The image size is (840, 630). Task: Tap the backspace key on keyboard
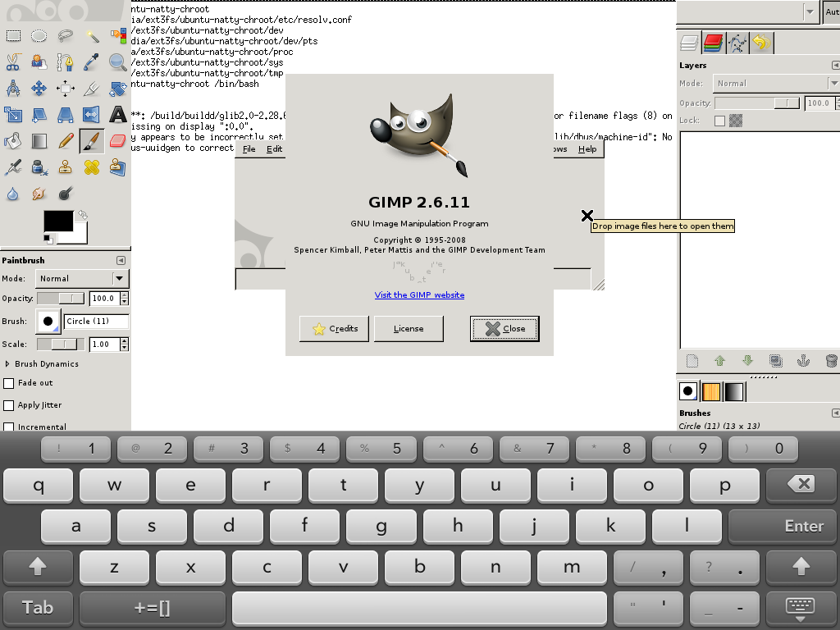pyautogui.click(x=802, y=485)
